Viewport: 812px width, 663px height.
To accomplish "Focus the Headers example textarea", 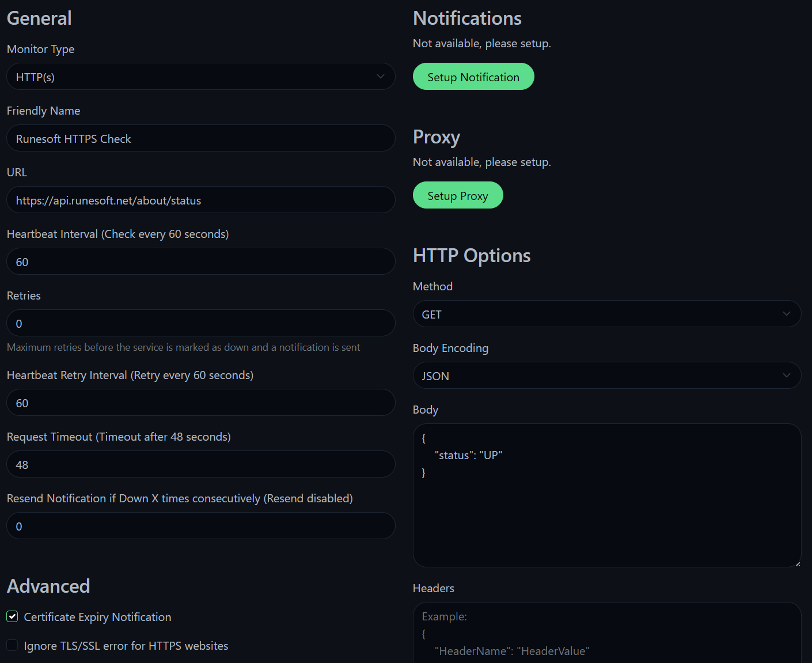I will coord(606,634).
